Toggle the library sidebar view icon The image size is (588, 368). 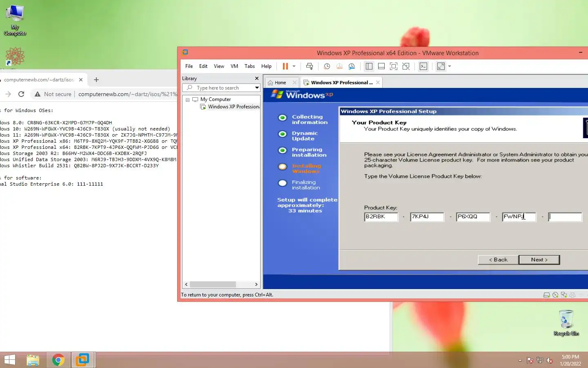tap(369, 66)
